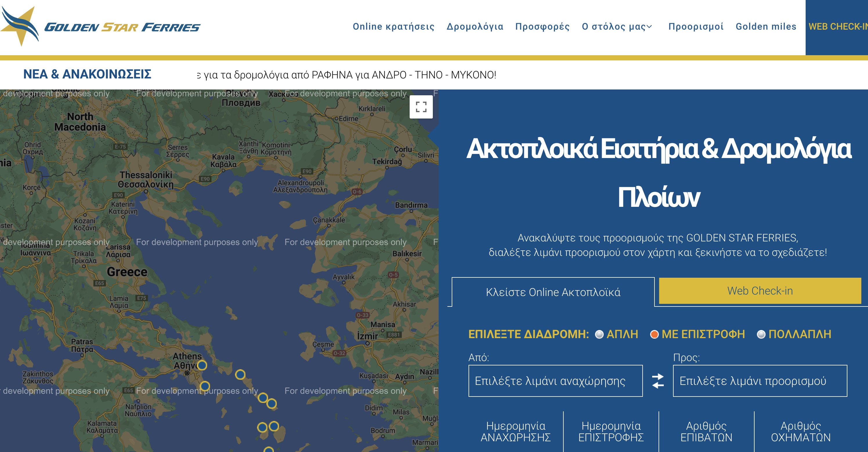Open the destination port dropdown
868x452 pixels.
coord(760,381)
